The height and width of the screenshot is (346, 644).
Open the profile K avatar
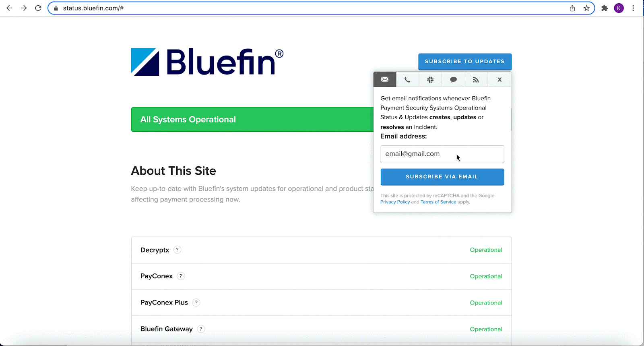[619, 8]
